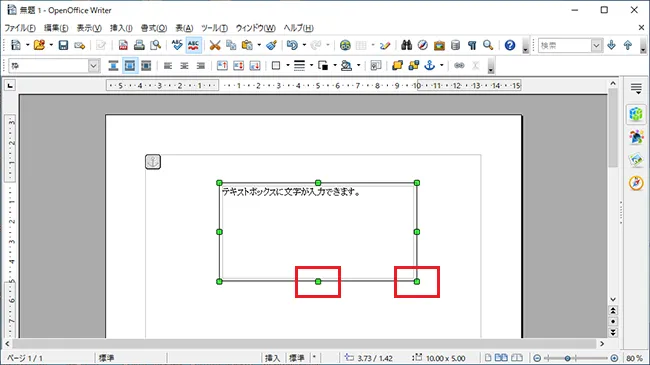Expand the paragraph style combo box

click(94, 66)
